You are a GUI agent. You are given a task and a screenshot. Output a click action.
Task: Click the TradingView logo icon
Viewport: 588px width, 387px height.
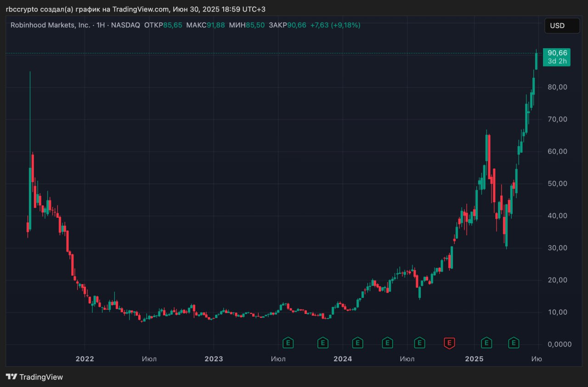click(11, 377)
